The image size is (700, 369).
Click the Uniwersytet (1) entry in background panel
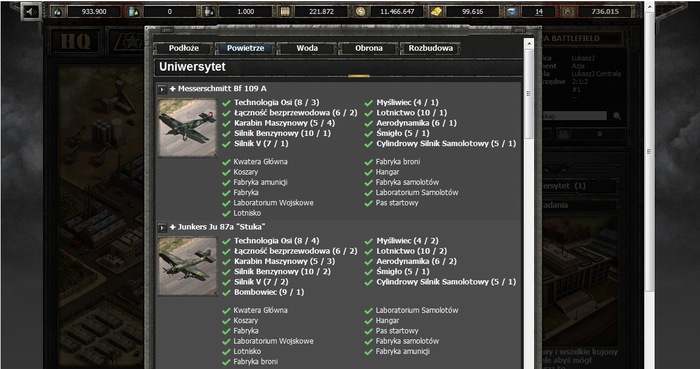point(580,186)
